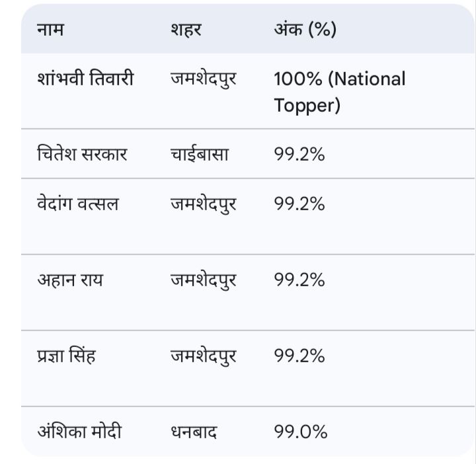Select the name वेदांग वत्सल

coord(78,204)
